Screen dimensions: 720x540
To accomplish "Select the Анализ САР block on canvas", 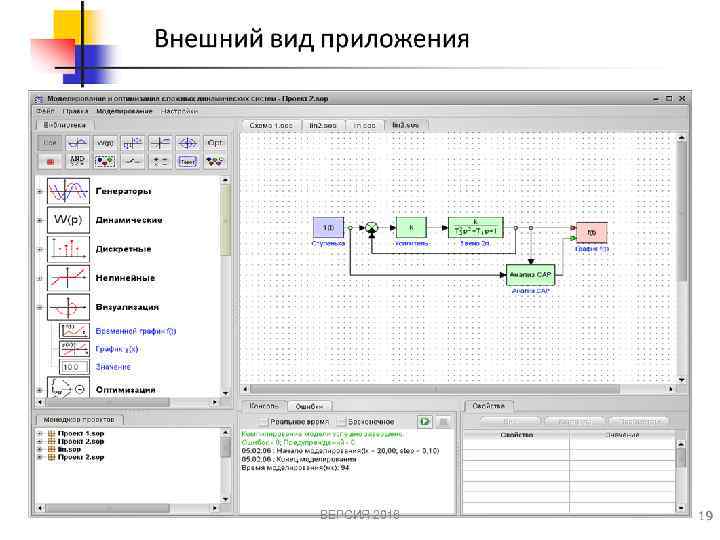I will pyautogui.click(x=530, y=275).
